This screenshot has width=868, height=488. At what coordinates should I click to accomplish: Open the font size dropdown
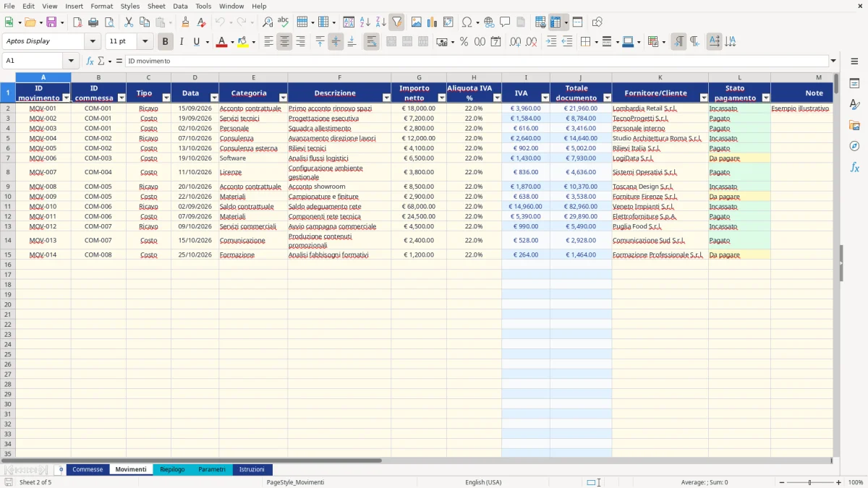click(145, 42)
